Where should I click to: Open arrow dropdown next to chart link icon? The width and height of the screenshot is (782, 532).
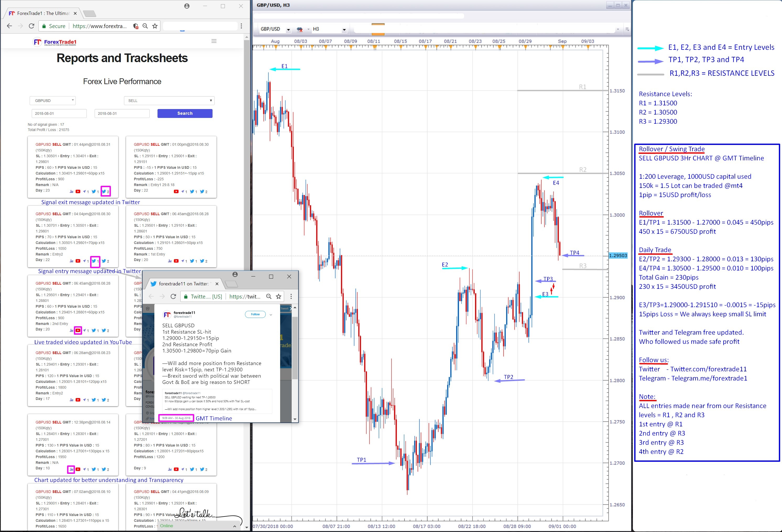click(308, 29)
